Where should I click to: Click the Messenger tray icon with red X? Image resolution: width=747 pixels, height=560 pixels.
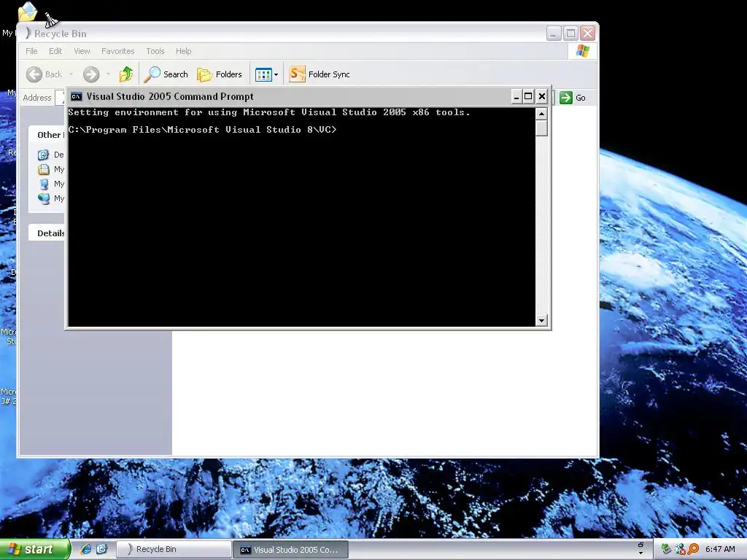[680, 549]
